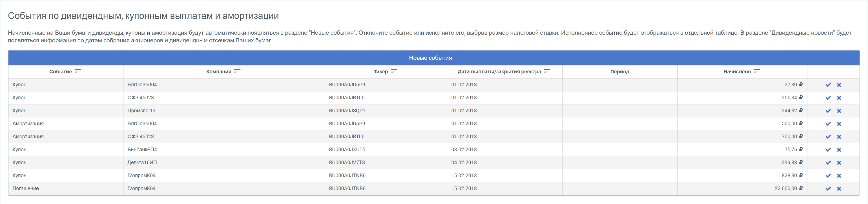
Task: Reject the БинбанкБП4 coupon event
Action: click(839, 150)
